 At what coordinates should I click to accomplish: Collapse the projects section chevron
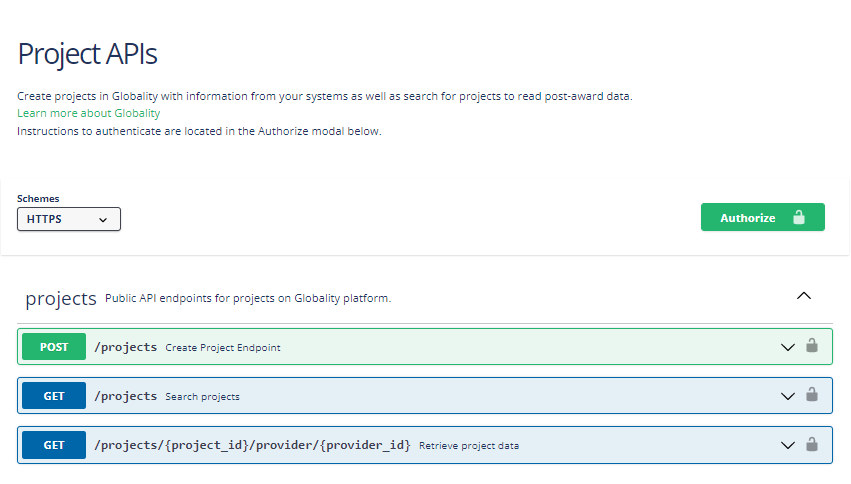[804, 296]
